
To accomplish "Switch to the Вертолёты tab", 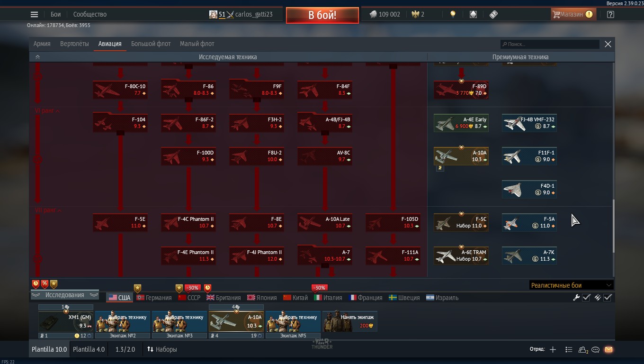I will [74, 44].
